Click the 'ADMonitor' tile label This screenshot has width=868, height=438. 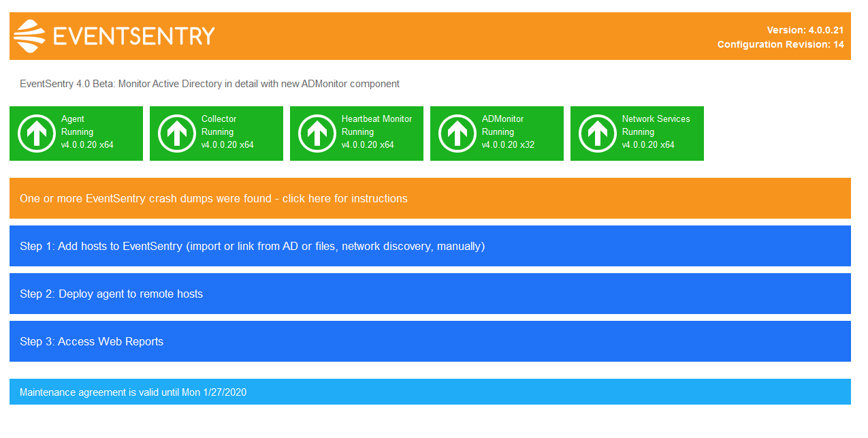click(x=504, y=119)
